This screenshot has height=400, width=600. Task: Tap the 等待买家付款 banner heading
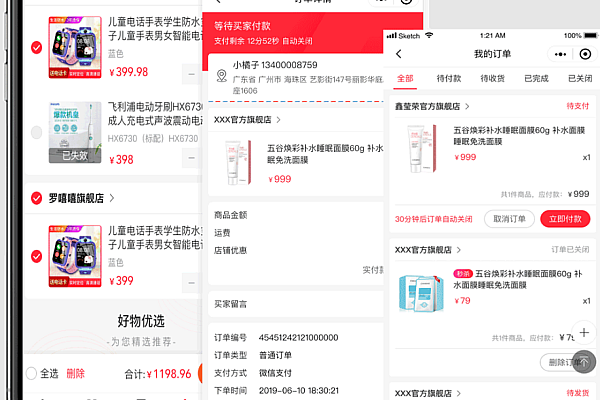coord(242,26)
